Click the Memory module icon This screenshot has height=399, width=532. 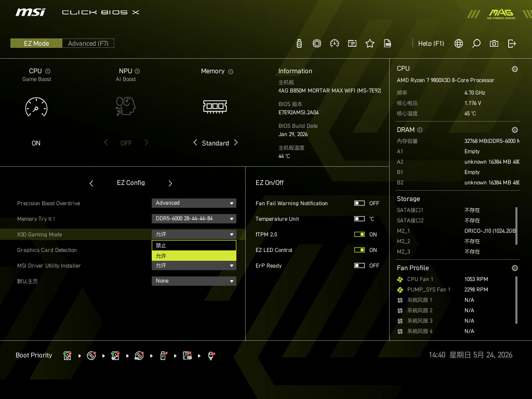[215, 107]
